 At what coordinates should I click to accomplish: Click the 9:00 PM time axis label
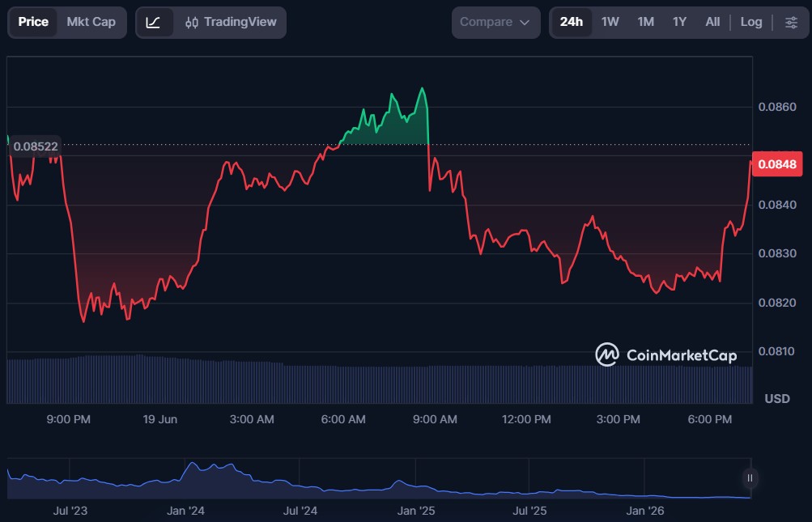(68, 419)
